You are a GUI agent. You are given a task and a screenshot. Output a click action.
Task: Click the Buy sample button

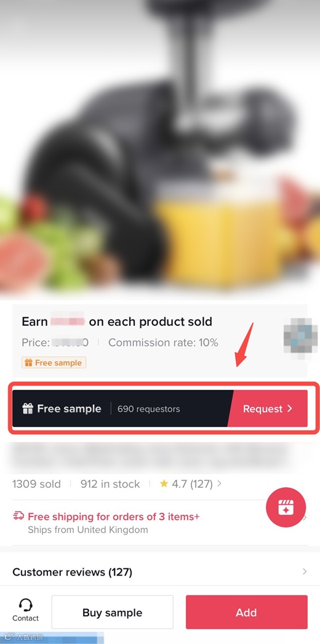(x=113, y=613)
